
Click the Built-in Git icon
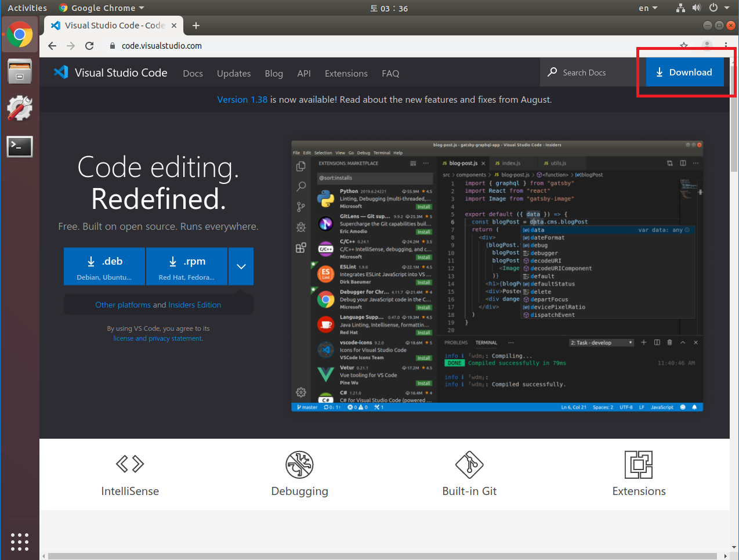(x=469, y=465)
